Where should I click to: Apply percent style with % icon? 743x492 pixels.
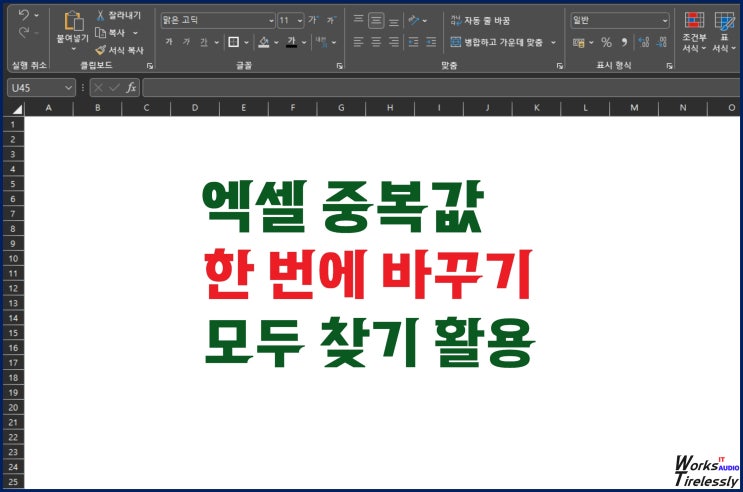(606, 43)
